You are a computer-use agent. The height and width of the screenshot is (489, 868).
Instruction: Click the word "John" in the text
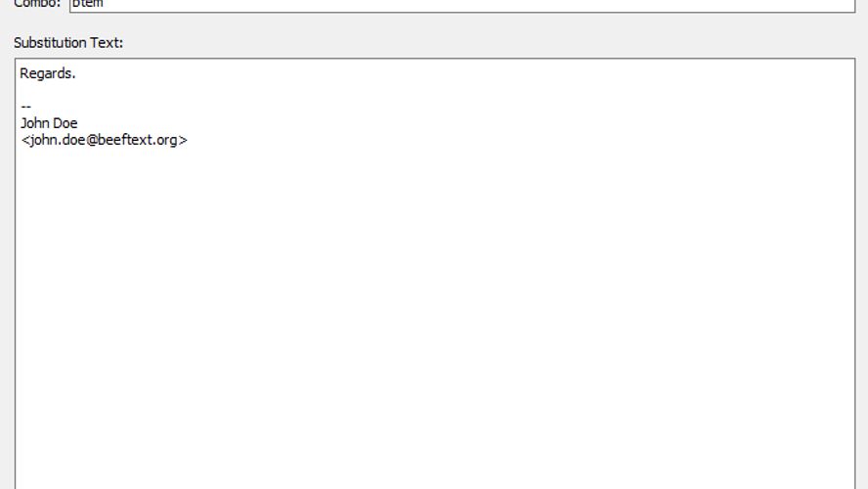34,123
